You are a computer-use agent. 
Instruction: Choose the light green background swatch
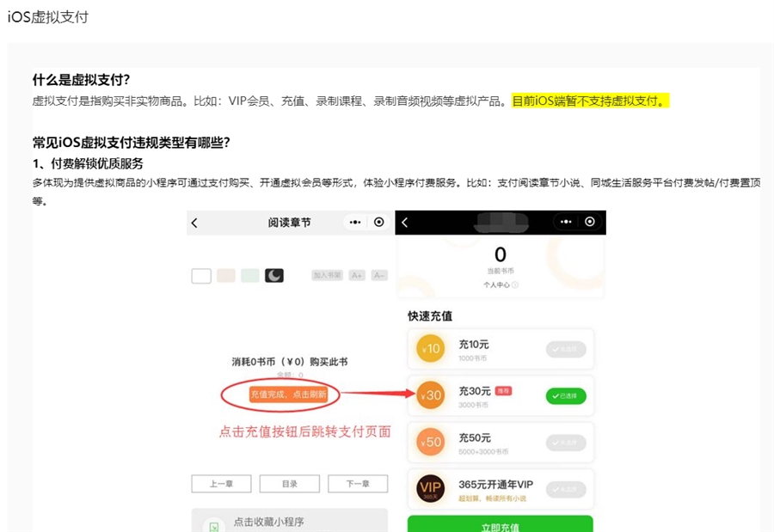[250, 275]
